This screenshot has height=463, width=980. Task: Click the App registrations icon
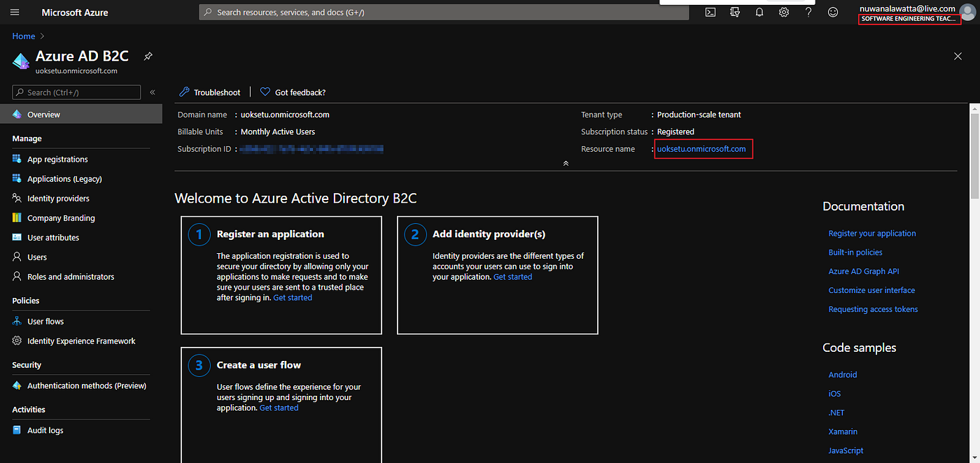click(x=17, y=159)
